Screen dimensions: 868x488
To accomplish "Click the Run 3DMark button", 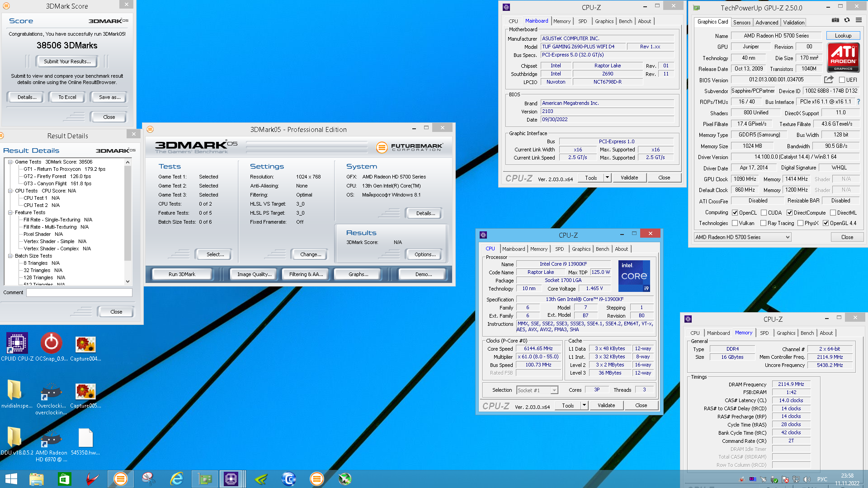I will (x=182, y=274).
